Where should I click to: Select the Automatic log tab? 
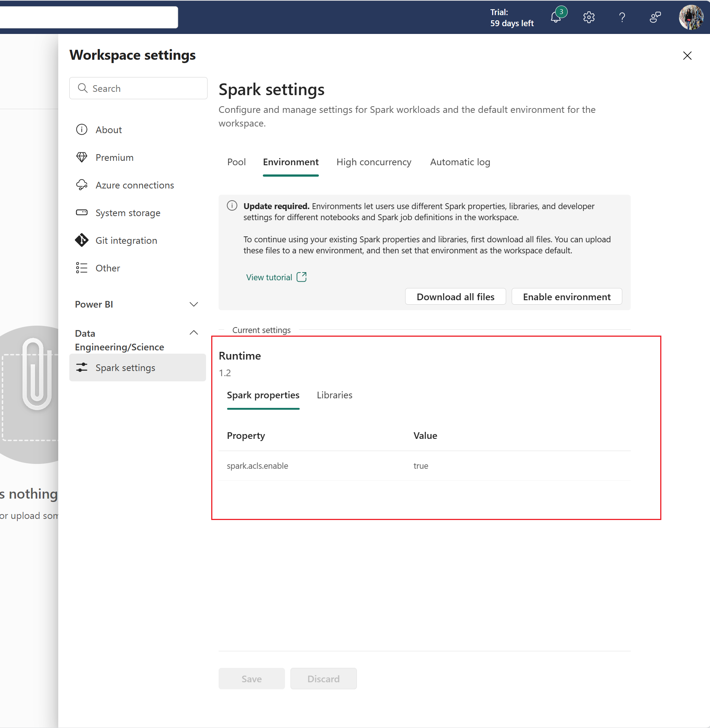460,162
